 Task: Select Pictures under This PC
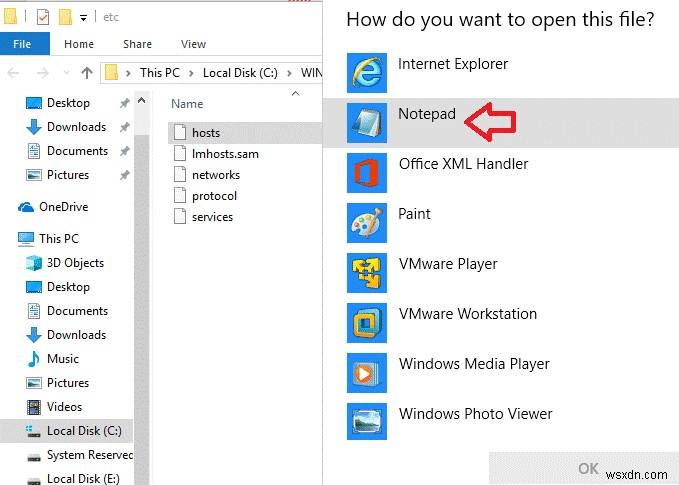point(68,383)
